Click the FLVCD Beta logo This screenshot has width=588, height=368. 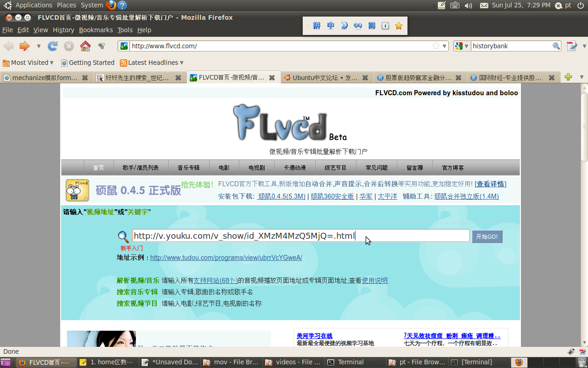(x=290, y=122)
